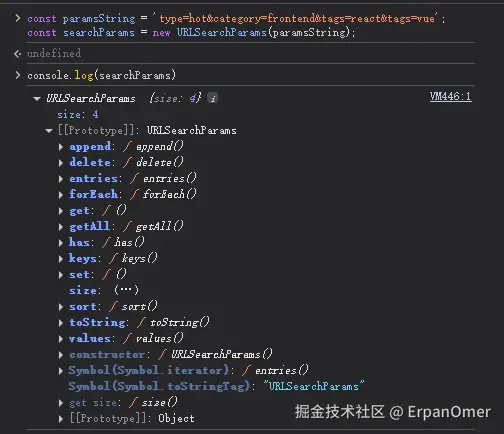Viewport: 504px width, 434px height.
Task: Expand the [[Prototype]]: Object node
Action: click(x=61, y=419)
